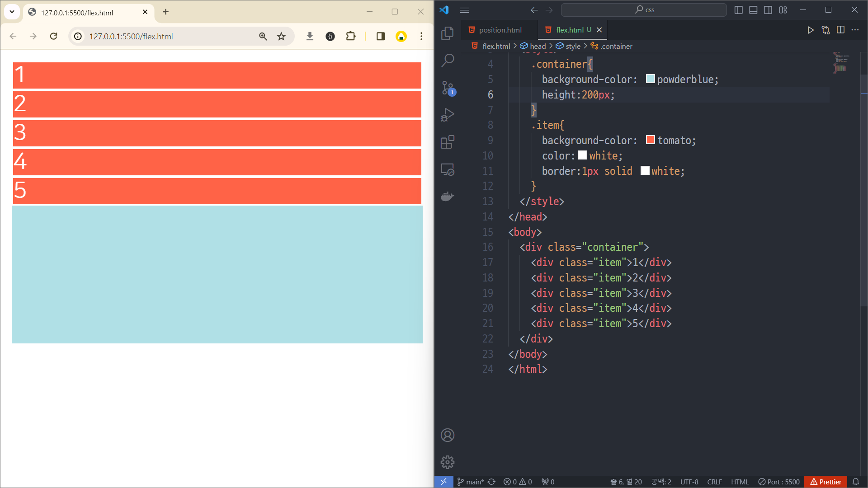
Task: Click the .container breadcrumb item
Action: click(x=616, y=46)
